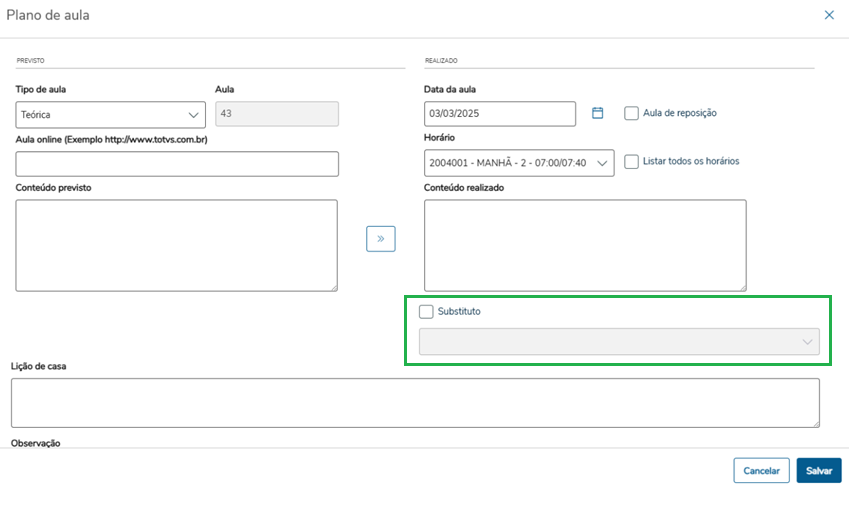Click into the Lição de casa field

(415, 403)
